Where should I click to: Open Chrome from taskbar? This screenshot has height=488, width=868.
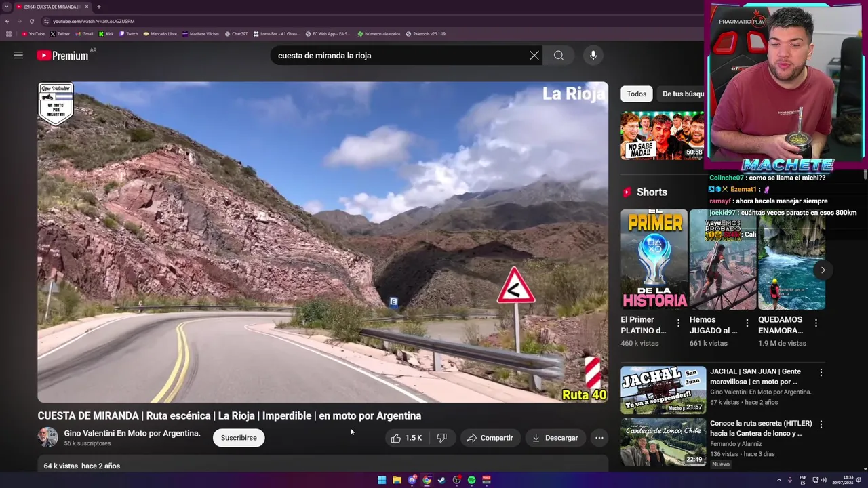[x=427, y=480]
